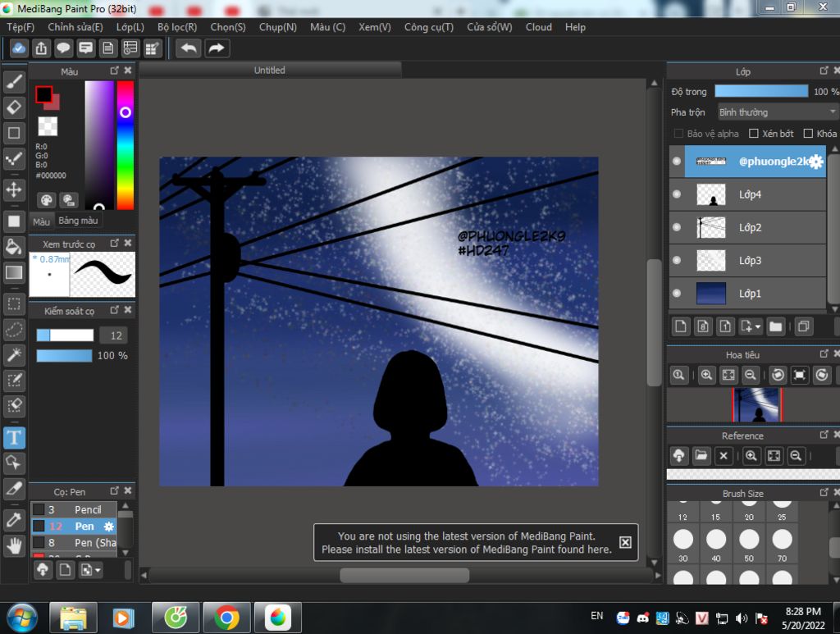Choose the Move tool
Image resolution: width=840 pixels, height=634 pixels.
14,189
